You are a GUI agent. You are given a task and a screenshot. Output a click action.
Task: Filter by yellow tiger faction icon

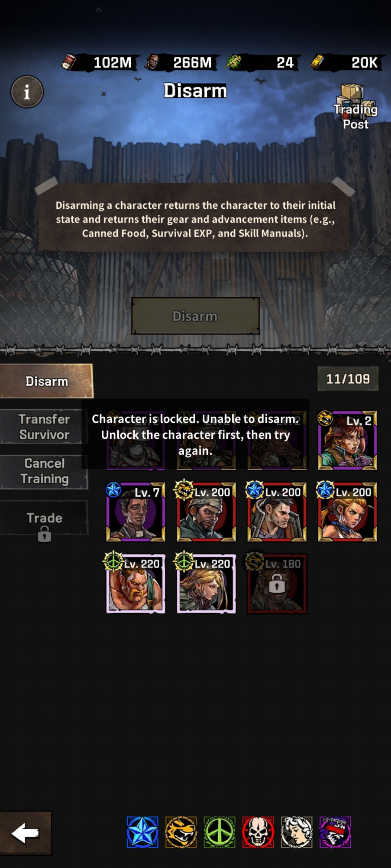click(x=181, y=832)
